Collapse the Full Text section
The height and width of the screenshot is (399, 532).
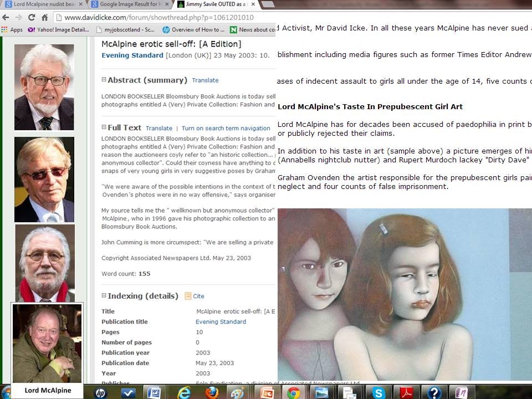[x=104, y=127]
